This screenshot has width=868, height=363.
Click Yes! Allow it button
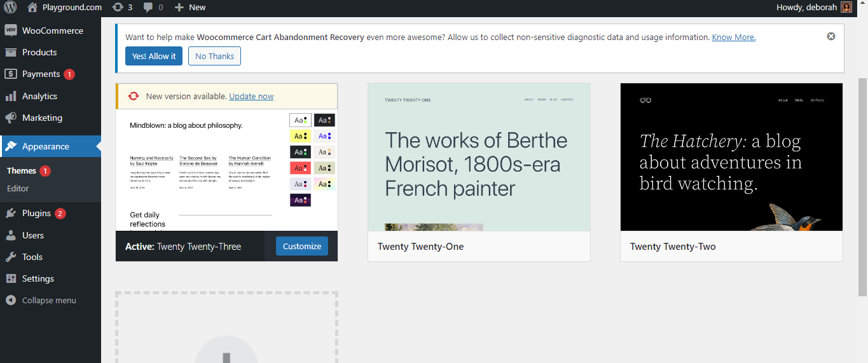point(154,56)
